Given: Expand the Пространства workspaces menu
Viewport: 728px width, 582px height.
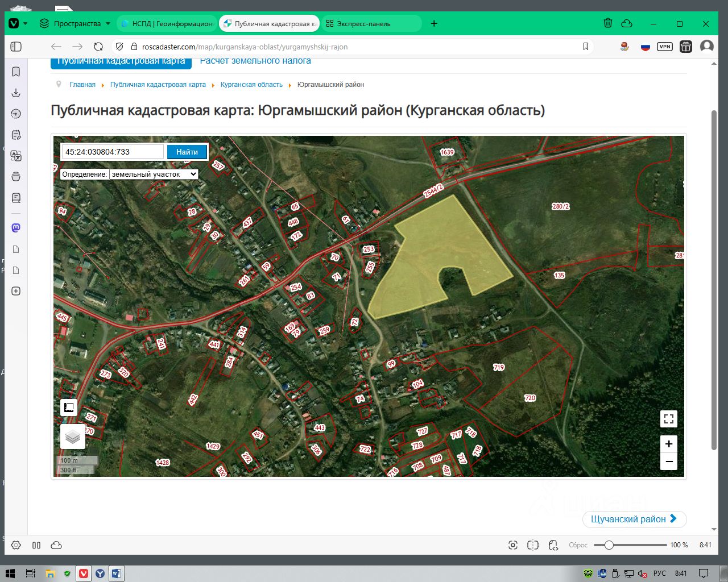Looking at the screenshot, I should coord(75,23).
